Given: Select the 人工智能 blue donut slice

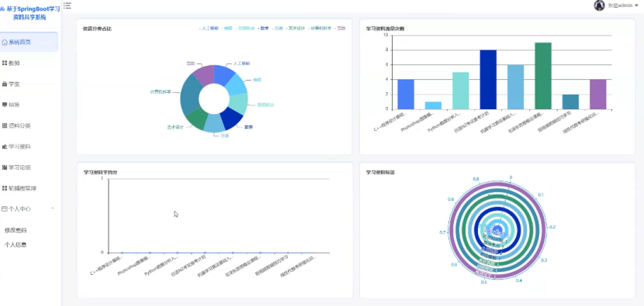Looking at the screenshot, I should point(223,75).
